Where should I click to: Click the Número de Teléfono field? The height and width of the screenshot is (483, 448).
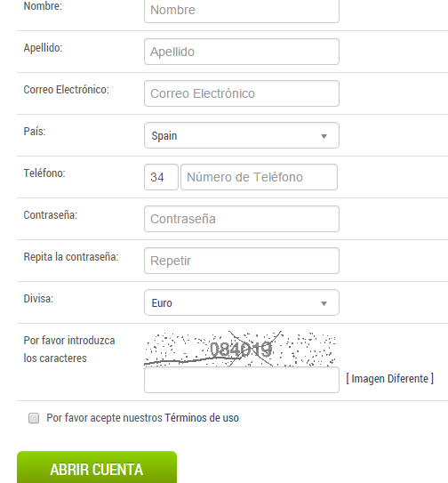(259, 177)
